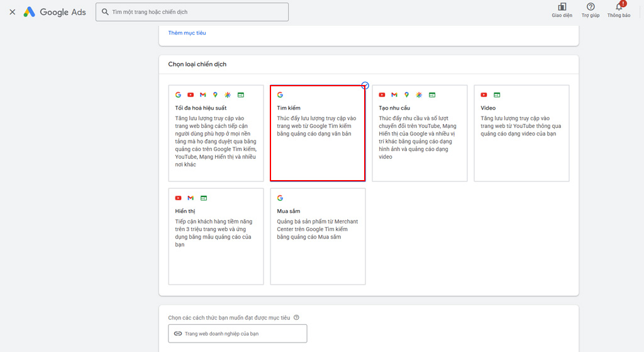This screenshot has height=352, width=644.
Task: Click Display network icon in Tạo nhu cầu card
Action: [432, 95]
